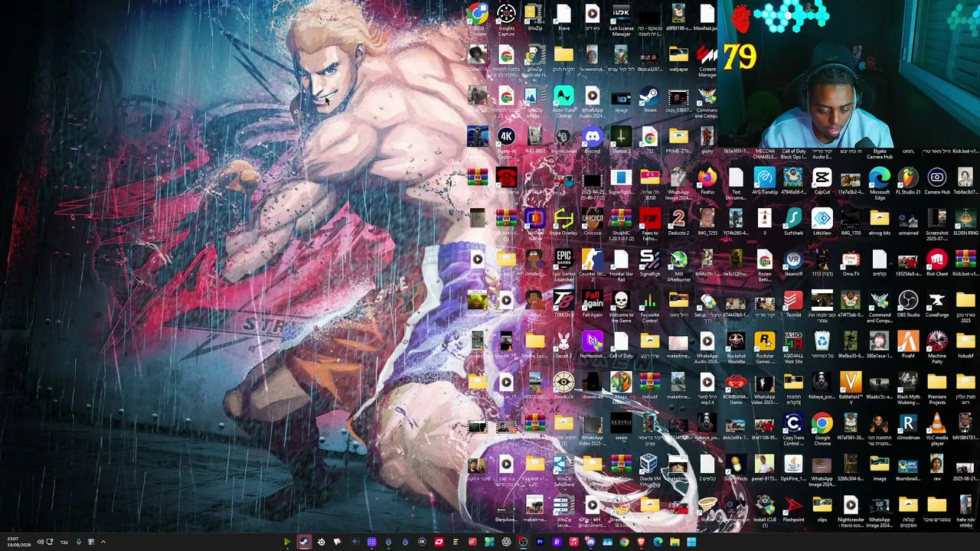
Task: Launch ELDEN RING desktop icon
Action: (x=965, y=223)
